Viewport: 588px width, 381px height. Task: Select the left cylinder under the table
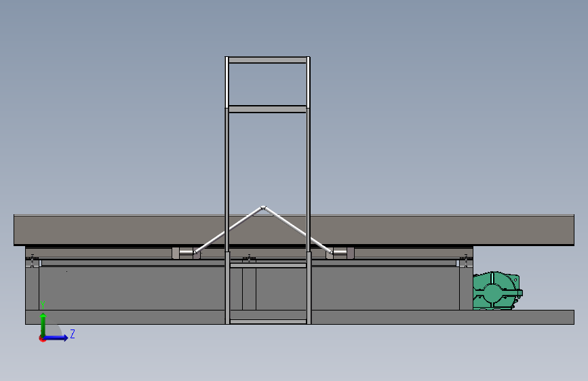coord(186,253)
